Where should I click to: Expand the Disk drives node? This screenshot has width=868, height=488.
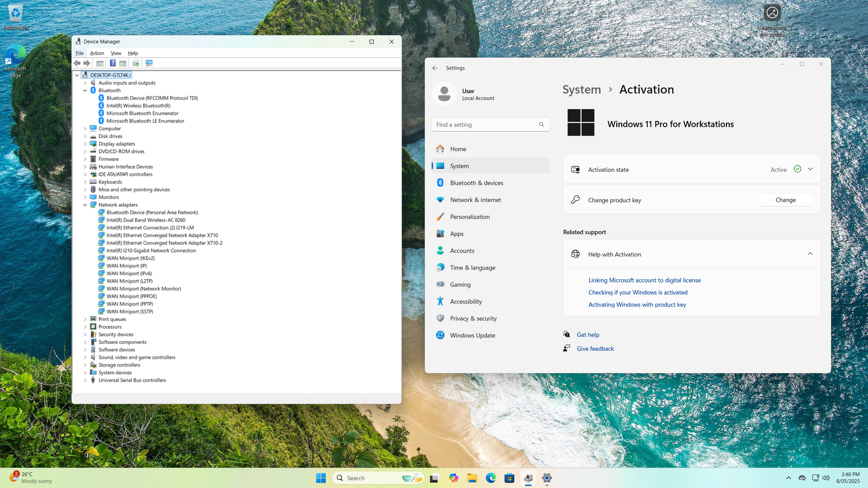pyautogui.click(x=85, y=137)
